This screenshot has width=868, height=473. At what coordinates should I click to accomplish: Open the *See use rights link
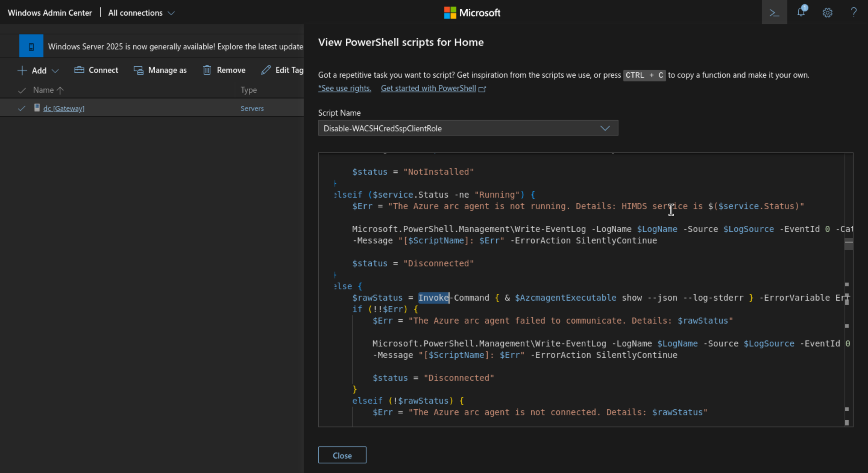click(344, 88)
